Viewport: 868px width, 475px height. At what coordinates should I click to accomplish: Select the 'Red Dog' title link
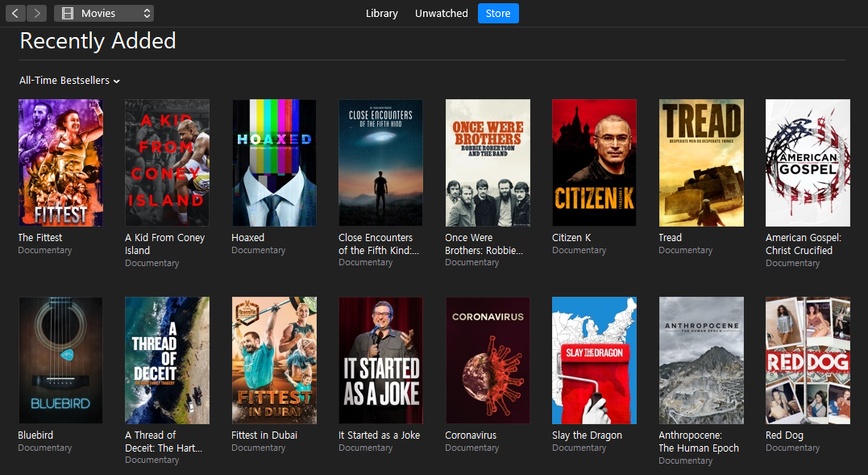784,435
